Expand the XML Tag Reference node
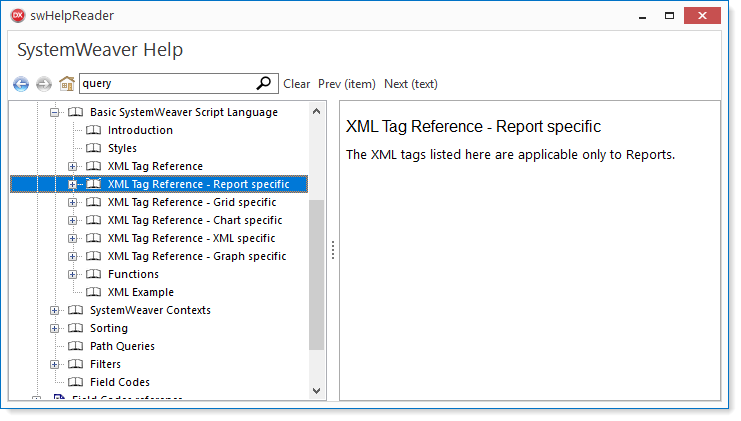Screen dimensions: 741x421 pos(72,166)
